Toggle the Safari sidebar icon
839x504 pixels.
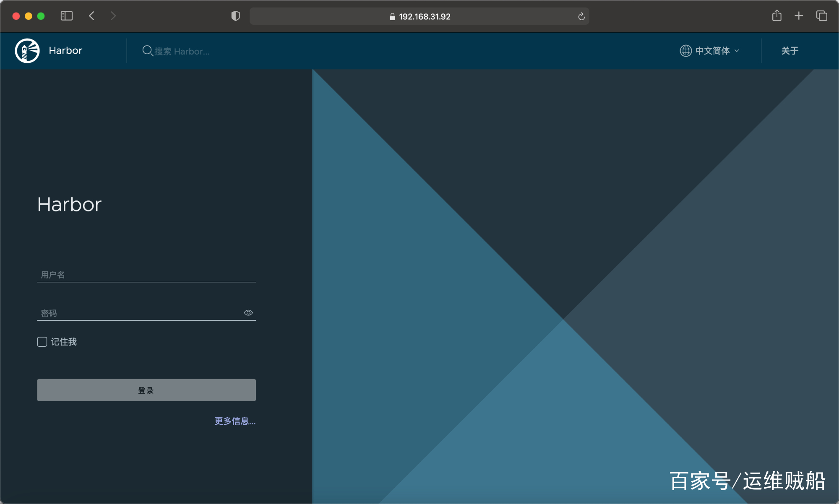click(67, 16)
